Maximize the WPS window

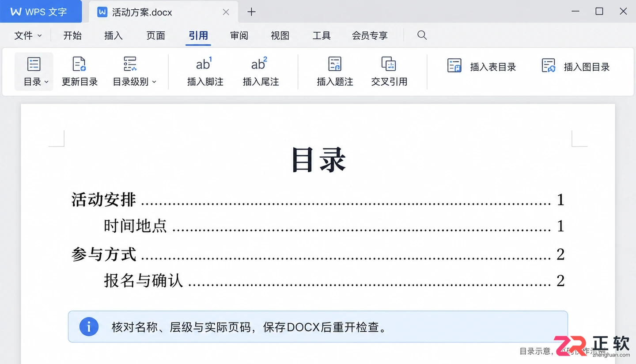tap(599, 11)
